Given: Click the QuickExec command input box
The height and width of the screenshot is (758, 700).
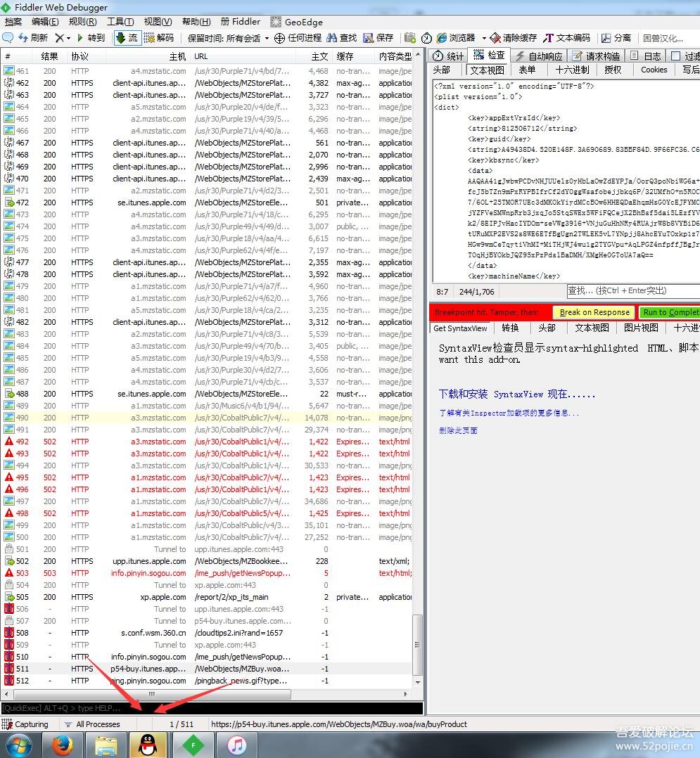Looking at the screenshot, I should (x=212, y=708).
